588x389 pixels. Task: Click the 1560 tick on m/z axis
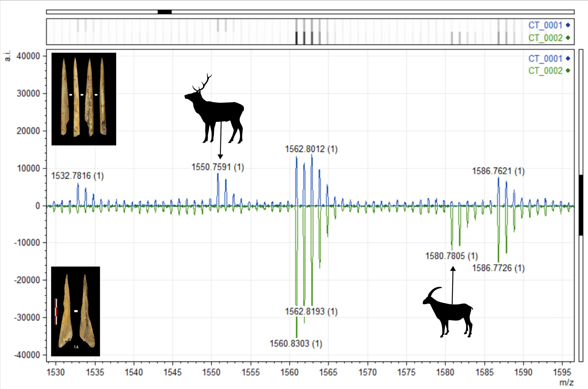289,373
